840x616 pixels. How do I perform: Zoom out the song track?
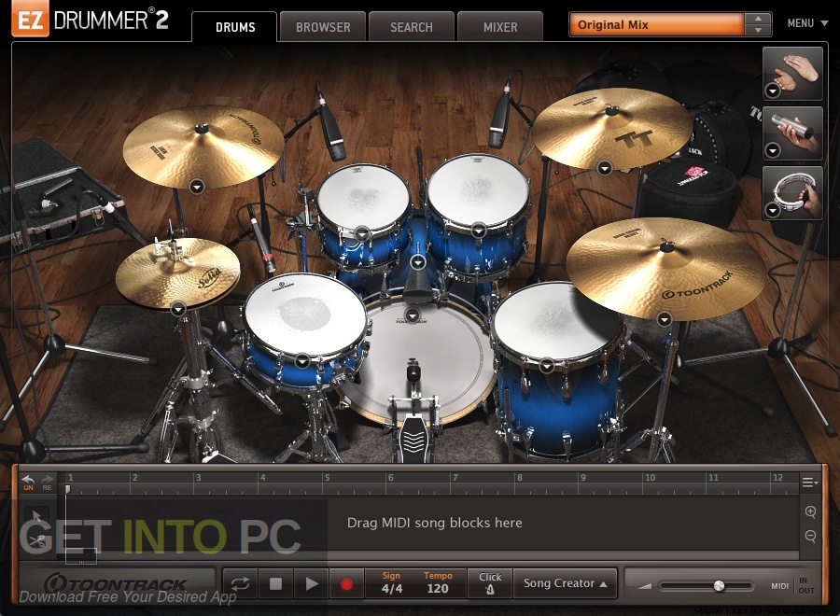coord(810,536)
